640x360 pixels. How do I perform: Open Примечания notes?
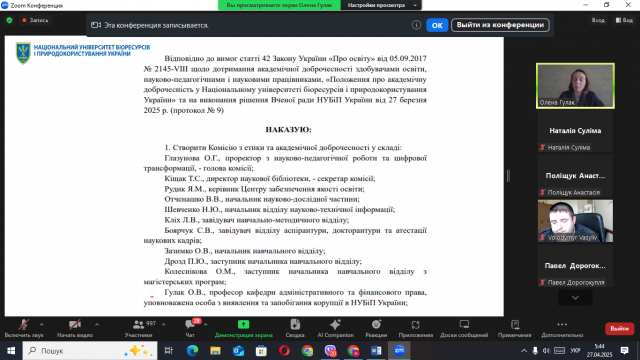point(515,329)
